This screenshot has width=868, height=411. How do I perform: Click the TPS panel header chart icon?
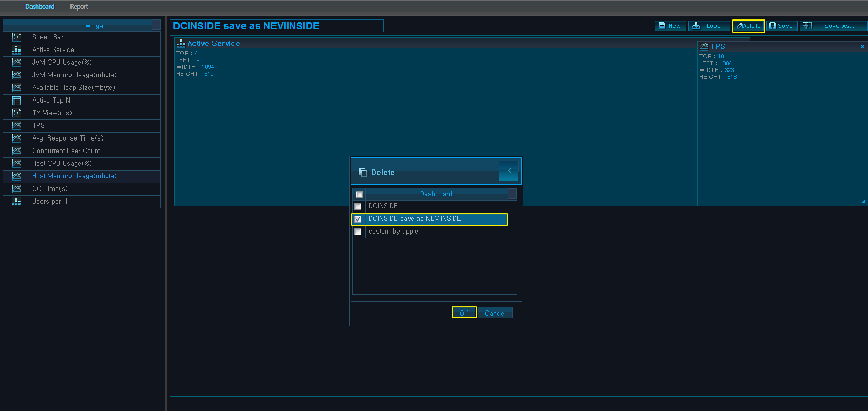pos(704,46)
